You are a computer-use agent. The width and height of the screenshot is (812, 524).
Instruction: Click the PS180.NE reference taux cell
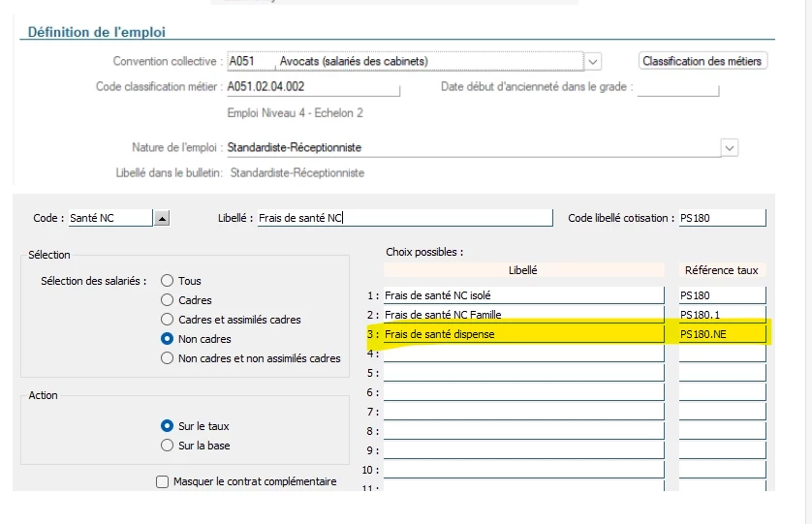click(x=721, y=334)
